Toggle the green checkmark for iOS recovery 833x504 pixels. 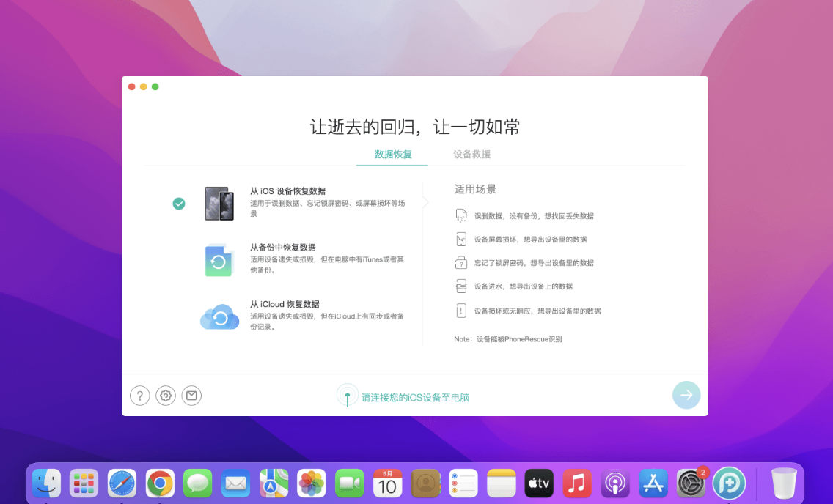click(179, 204)
